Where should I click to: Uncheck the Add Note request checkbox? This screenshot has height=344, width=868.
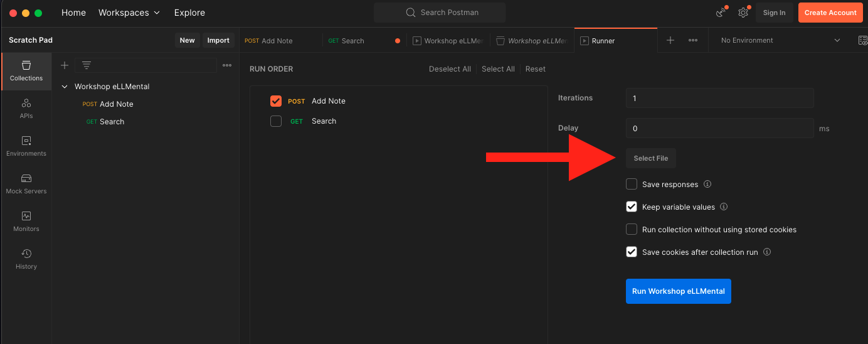pyautogui.click(x=276, y=101)
